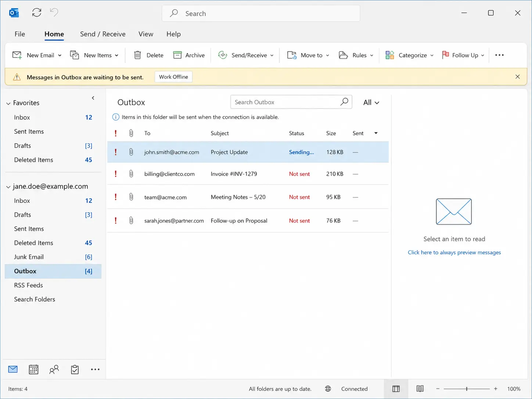532x399 pixels.
Task: Expand Move to dropdown arrow
Action: [x=327, y=55]
